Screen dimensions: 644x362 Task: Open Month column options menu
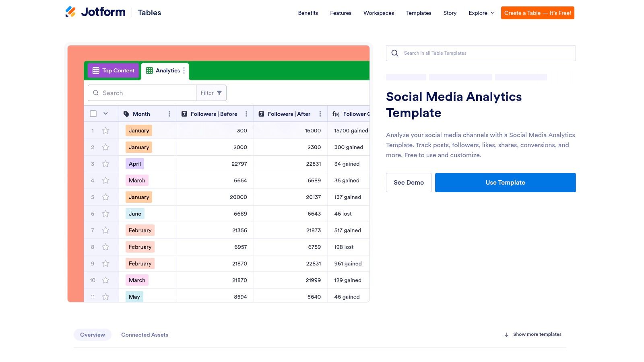point(169,114)
